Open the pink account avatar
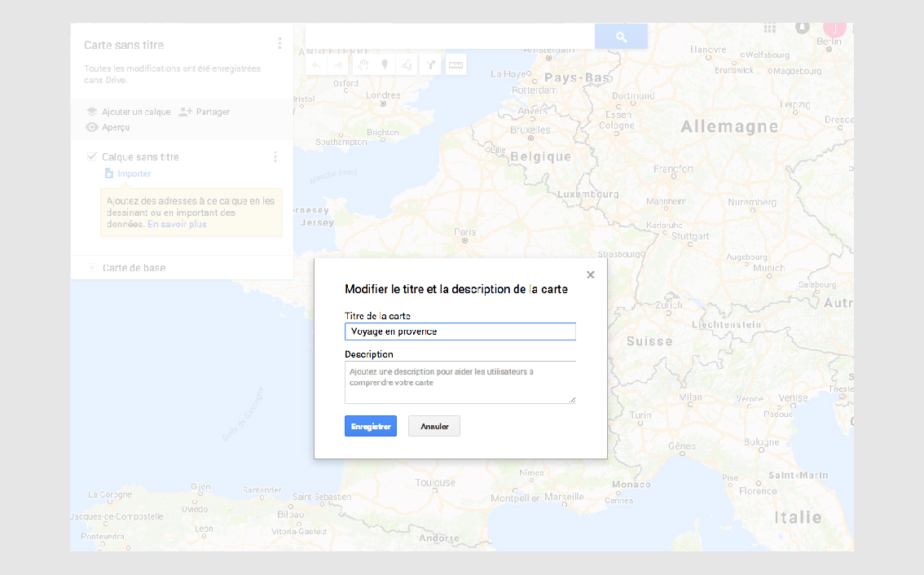Image resolution: width=924 pixels, height=575 pixels. click(834, 29)
